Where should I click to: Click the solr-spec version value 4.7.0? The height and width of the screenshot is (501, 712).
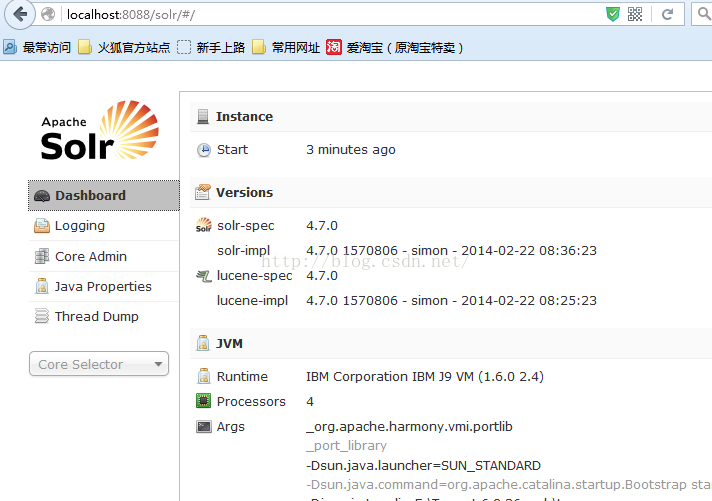pyautogui.click(x=321, y=226)
